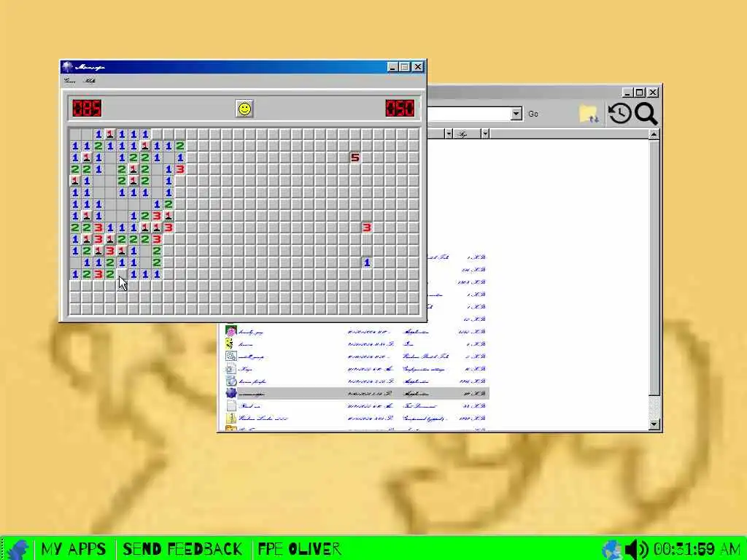Click the red timer display showing 050
Viewport: 747px width, 560px height.
(x=400, y=108)
